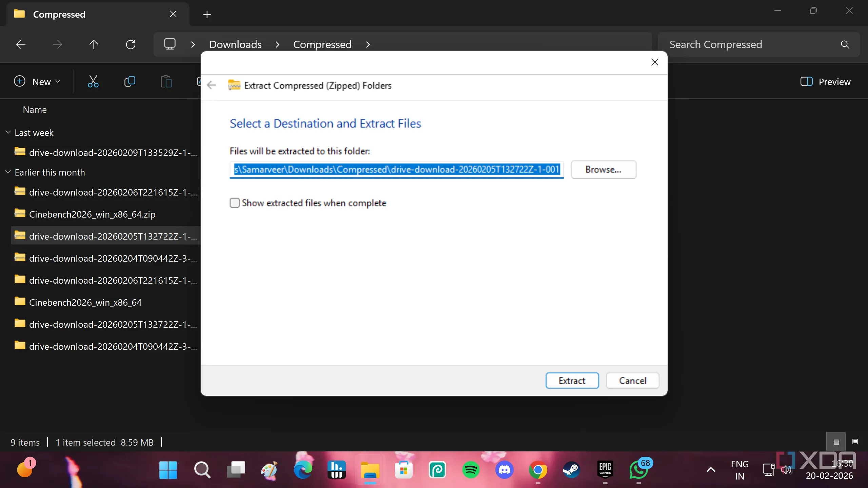Navigate to Downloads via breadcrumb
Image resolution: width=868 pixels, height=488 pixels.
(x=235, y=44)
